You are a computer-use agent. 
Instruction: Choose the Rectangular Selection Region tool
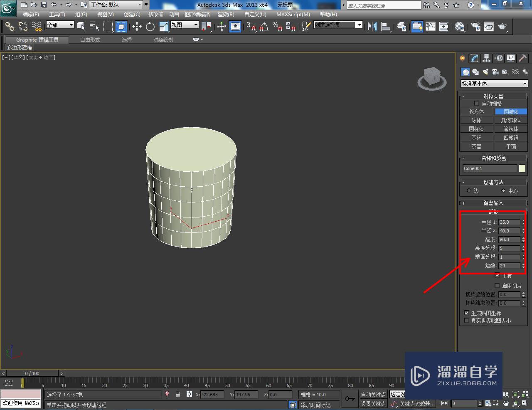click(x=108, y=27)
